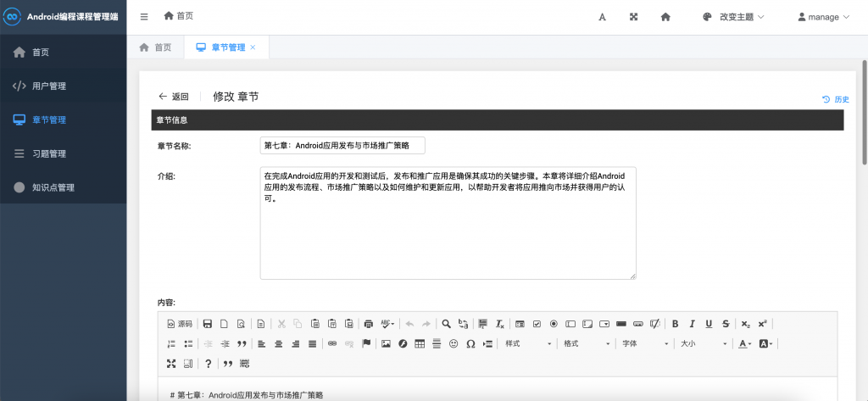The height and width of the screenshot is (401, 868).
Task: Open the 格式 format dropdown
Action: tap(587, 344)
